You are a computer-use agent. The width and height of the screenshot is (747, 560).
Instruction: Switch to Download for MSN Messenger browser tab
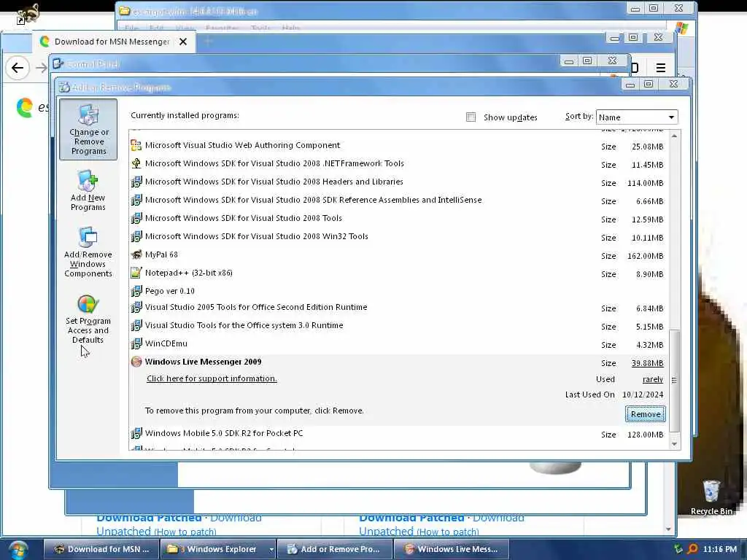click(x=112, y=42)
